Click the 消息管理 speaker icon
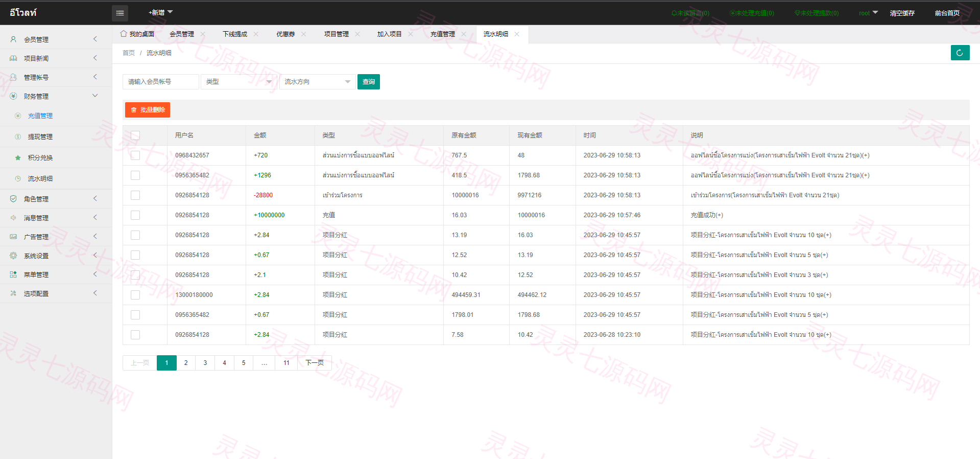Screen dimensions: 980x459 tap(13, 218)
